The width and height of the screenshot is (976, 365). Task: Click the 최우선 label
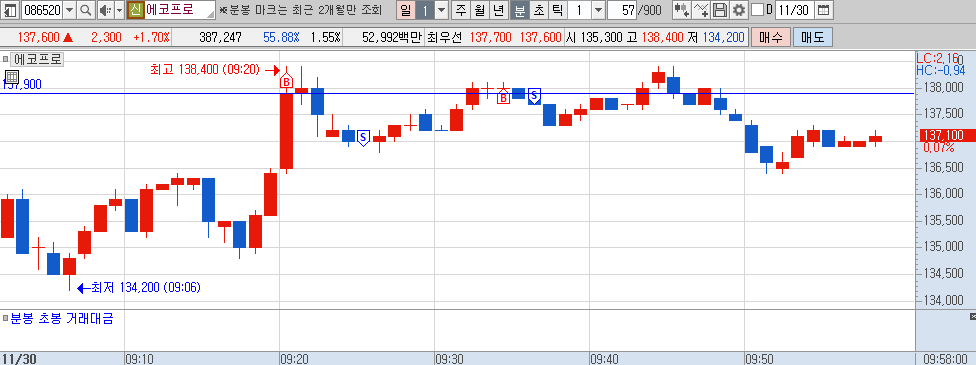(444, 37)
